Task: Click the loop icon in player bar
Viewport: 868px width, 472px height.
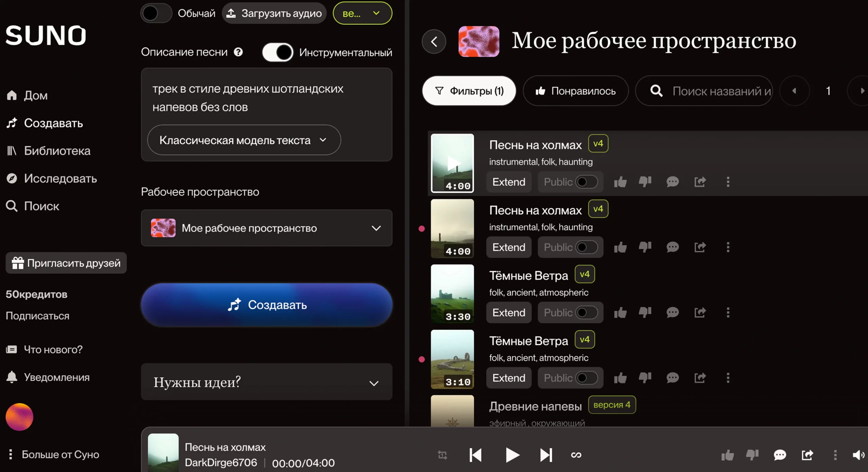Action: [576, 455]
